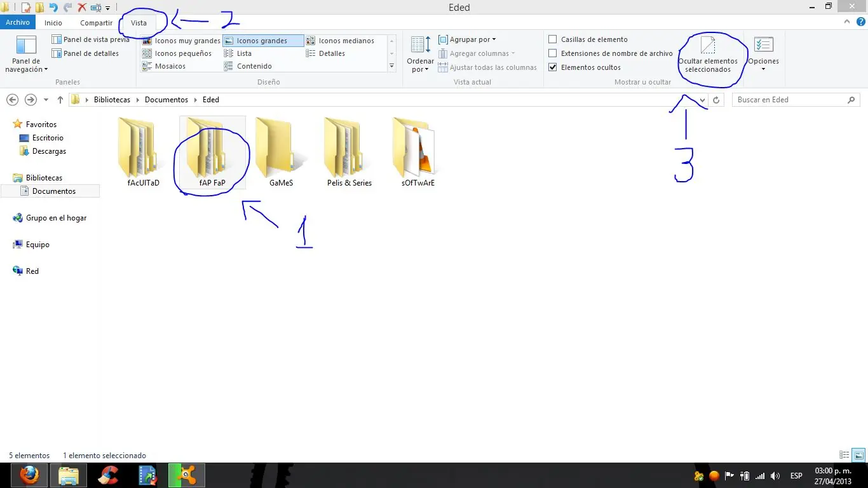Viewport: 868px width, 488px height.
Task: Open Escritorio in the navigation pane
Action: click(48, 138)
